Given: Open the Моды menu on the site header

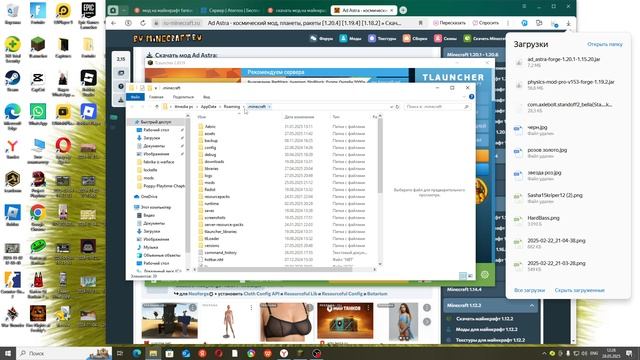Looking at the screenshot, I should (x=351, y=38).
